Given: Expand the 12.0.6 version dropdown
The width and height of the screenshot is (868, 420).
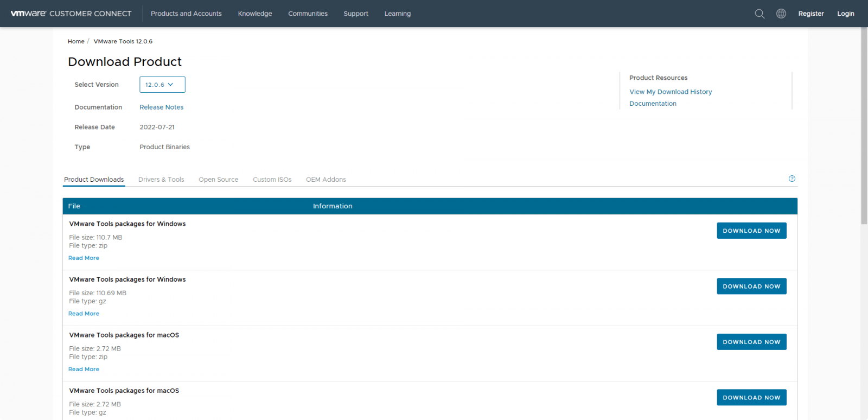Looking at the screenshot, I should (162, 85).
